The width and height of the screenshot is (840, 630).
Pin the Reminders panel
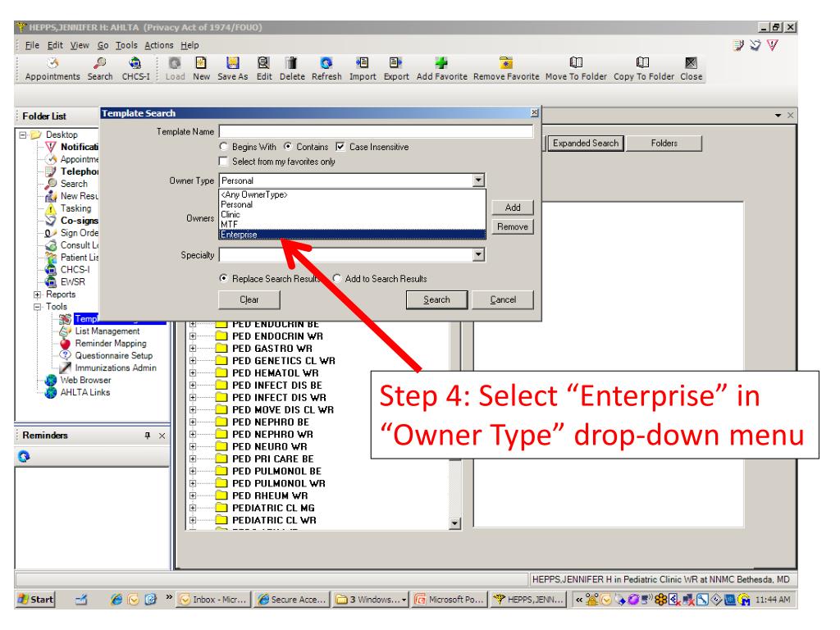[x=148, y=436]
